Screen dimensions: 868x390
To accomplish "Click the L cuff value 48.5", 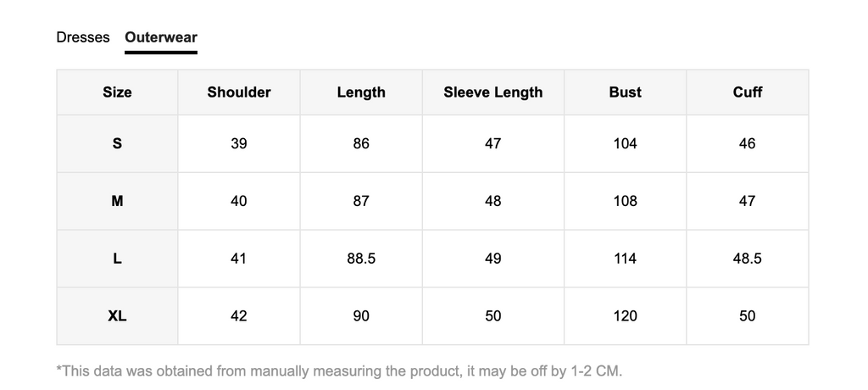I will 748,259.
